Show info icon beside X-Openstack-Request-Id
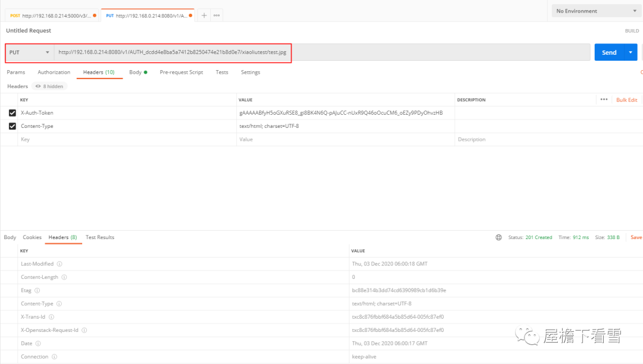The height and width of the screenshot is (364, 643). point(84,331)
